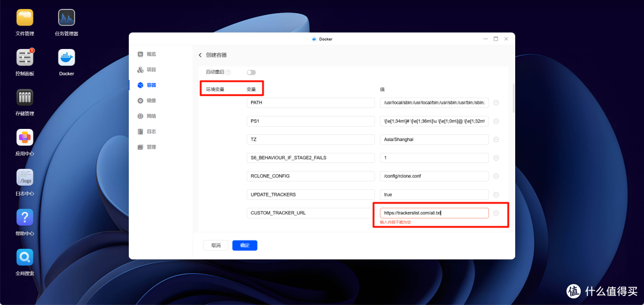The image size is (644, 305).
Task: Open the 帮助中心 desktop icon
Action: [x=24, y=217]
